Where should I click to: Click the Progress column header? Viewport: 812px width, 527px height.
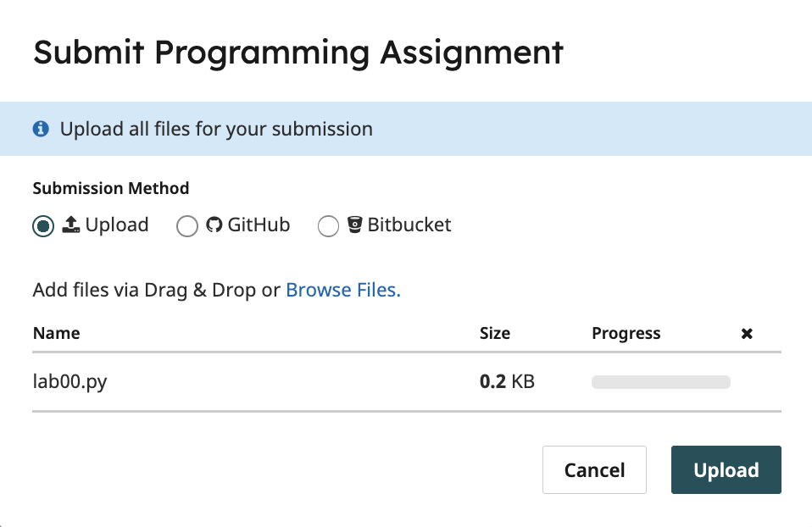point(626,333)
